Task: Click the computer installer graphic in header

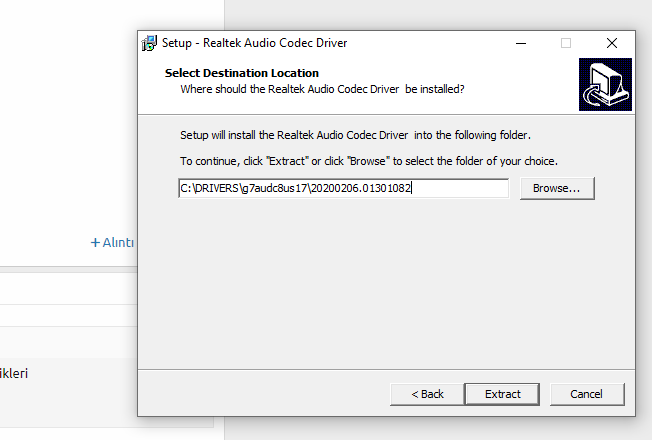Action: tap(605, 84)
